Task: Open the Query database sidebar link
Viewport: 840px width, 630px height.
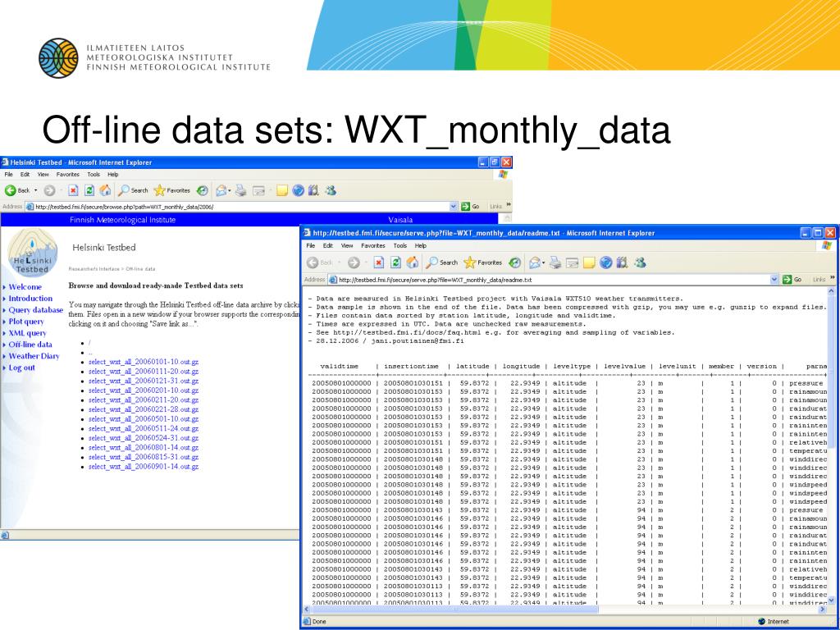Action: click(x=36, y=309)
